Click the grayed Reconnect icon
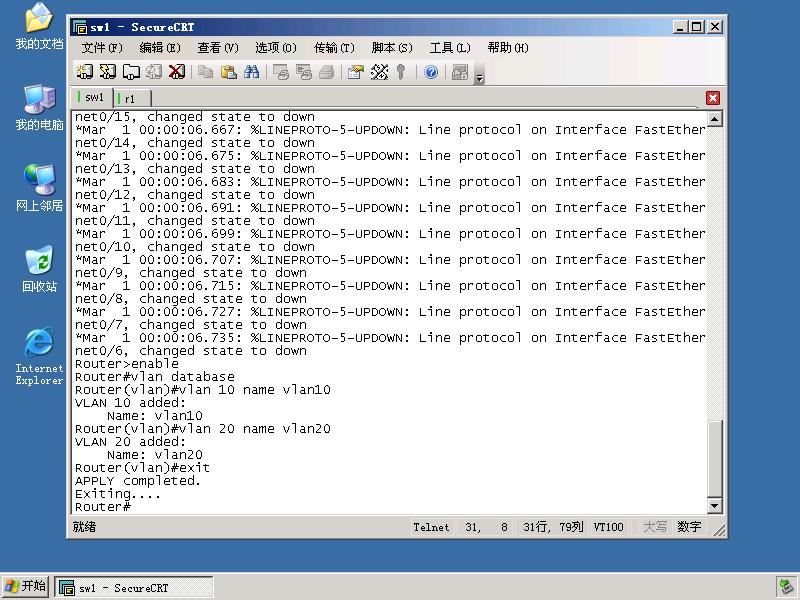The height and width of the screenshot is (600, 800). pyautogui.click(x=154, y=72)
